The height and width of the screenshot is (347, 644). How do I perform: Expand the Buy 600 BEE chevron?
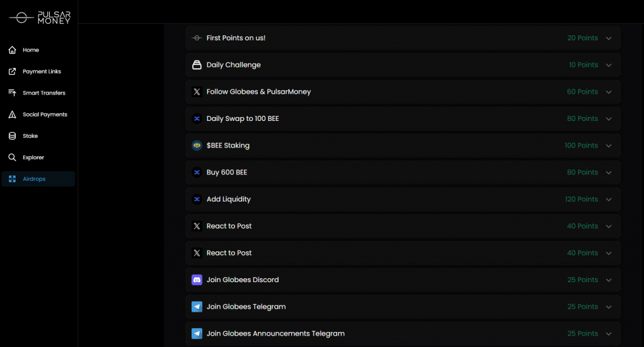[x=609, y=173]
